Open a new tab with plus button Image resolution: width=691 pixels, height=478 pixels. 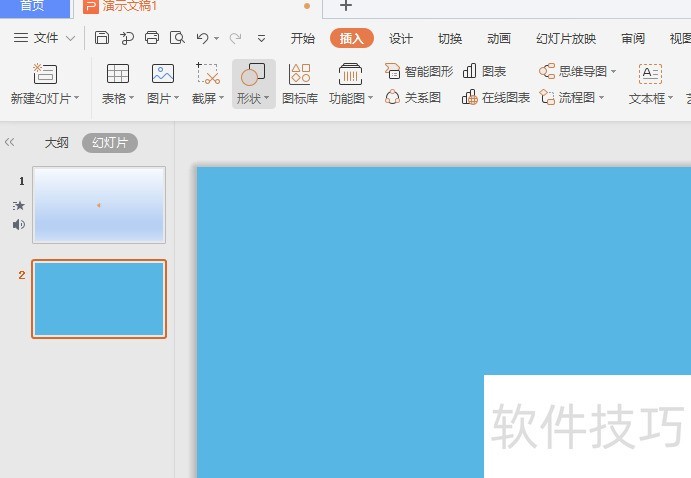346,6
